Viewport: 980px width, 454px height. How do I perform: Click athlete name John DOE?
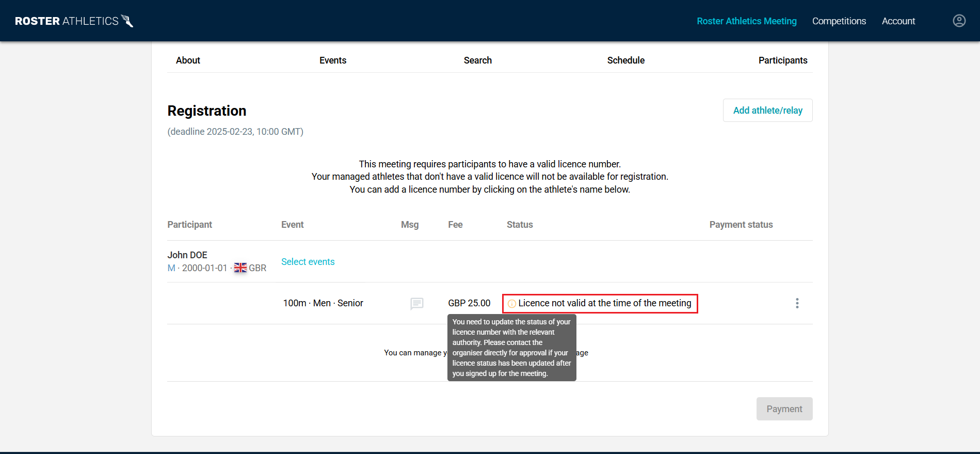click(x=187, y=255)
